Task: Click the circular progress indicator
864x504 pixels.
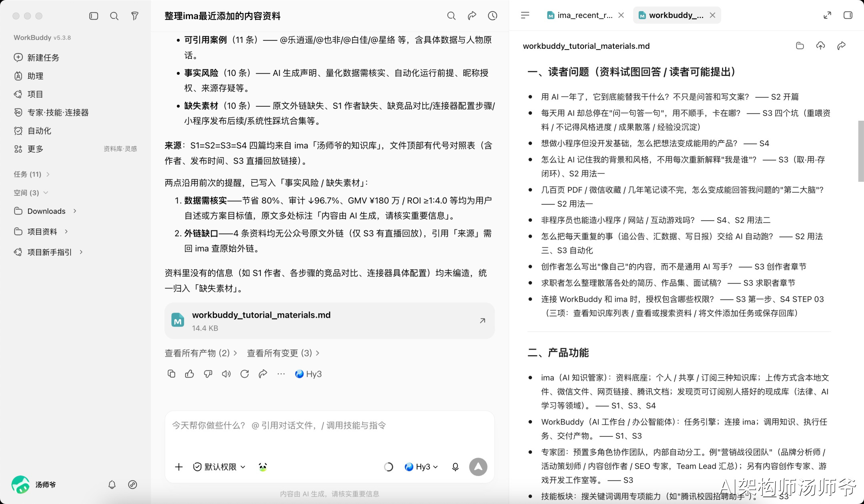Action: pos(388,467)
